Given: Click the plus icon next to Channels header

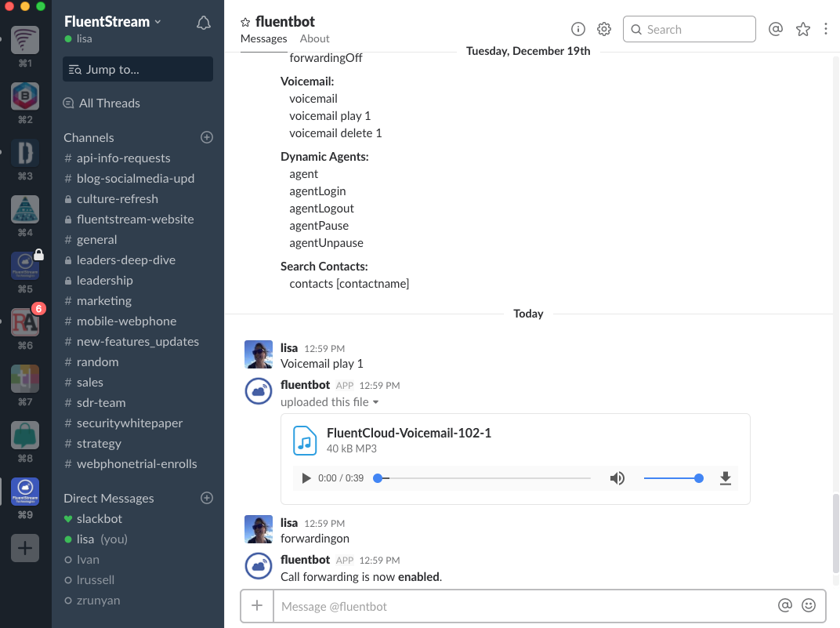Looking at the screenshot, I should [206, 137].
